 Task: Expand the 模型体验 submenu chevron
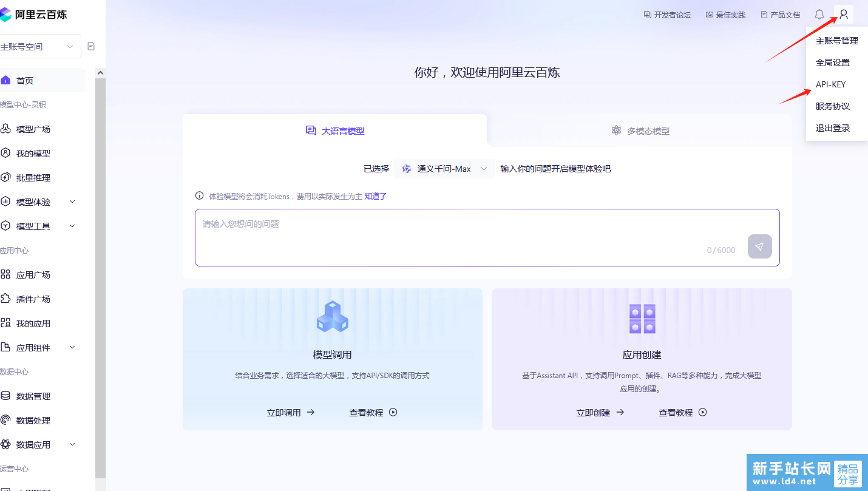[72, 201]
